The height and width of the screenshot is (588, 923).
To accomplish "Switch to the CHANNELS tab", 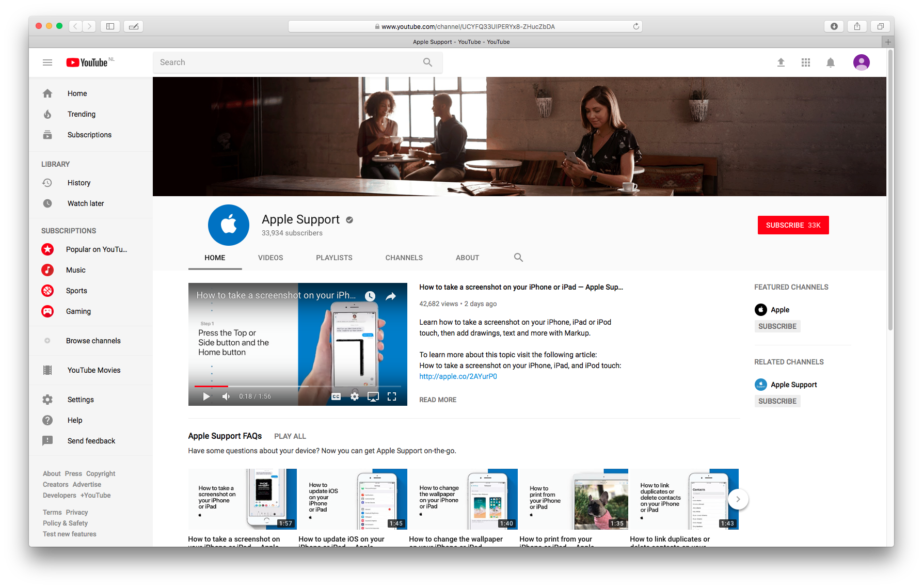I will click(x=404, y=258).
